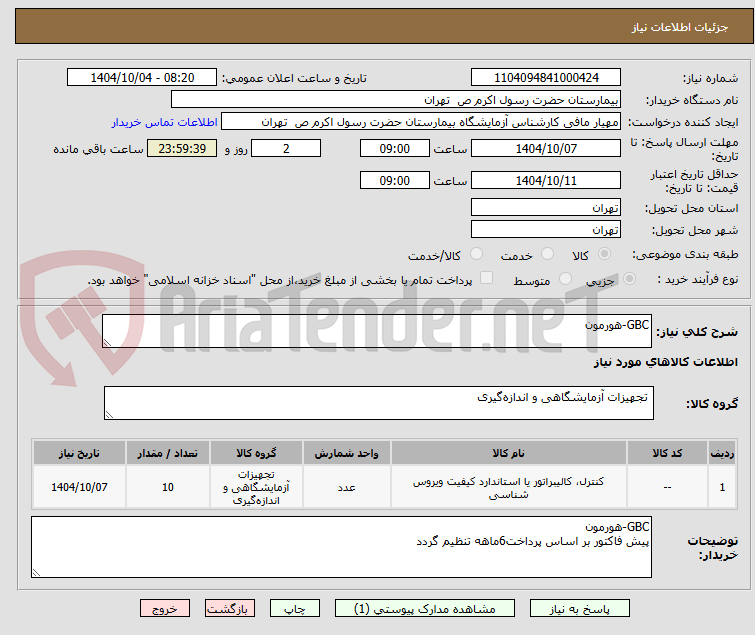Click item name کنترل، کالیبراتور cell

click(509, 487)
